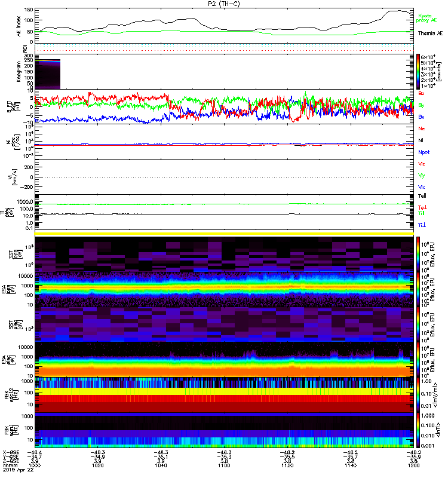Select the blue Npot legend label
Screen dimensions: 448x478
424,152
